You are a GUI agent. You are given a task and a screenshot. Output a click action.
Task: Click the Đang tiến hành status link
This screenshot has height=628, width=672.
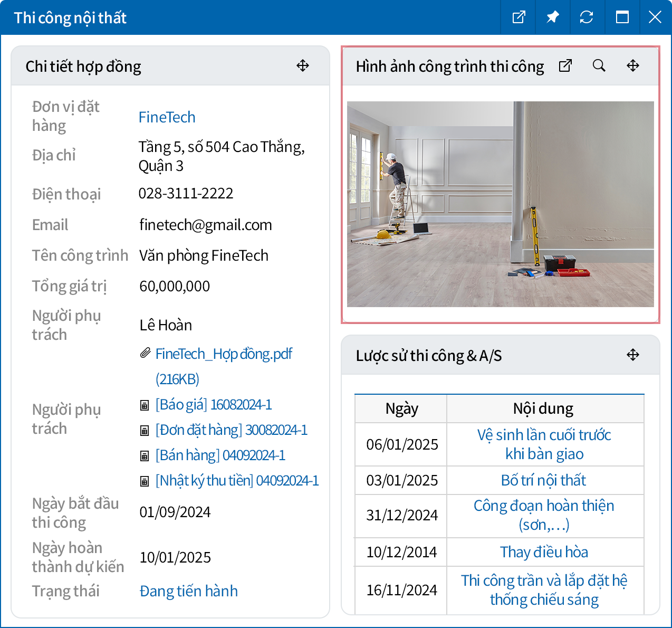(188, 591)
